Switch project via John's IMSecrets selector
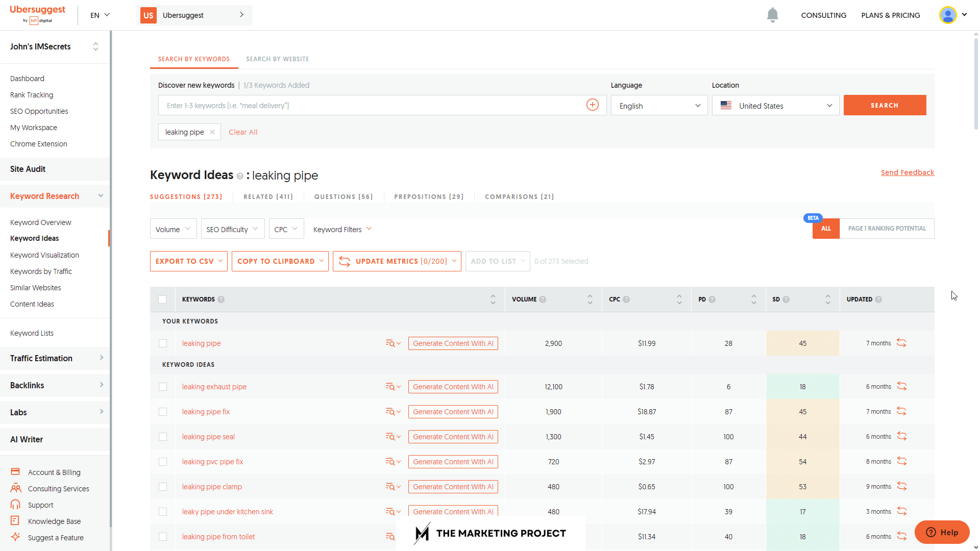980x551 pixels. coord(55,46)
